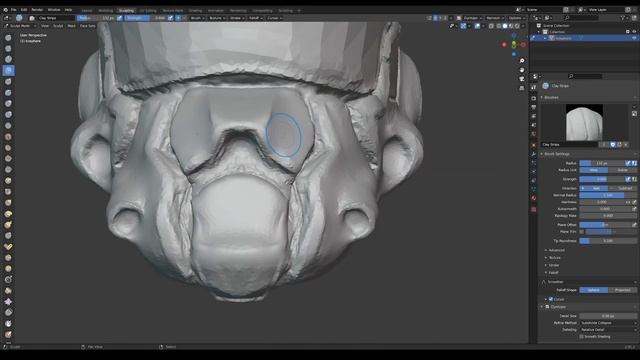The width and height of the screenshot is (640, 360).
Task: Open Refine Method dropdown
Action: pos(608,323)
